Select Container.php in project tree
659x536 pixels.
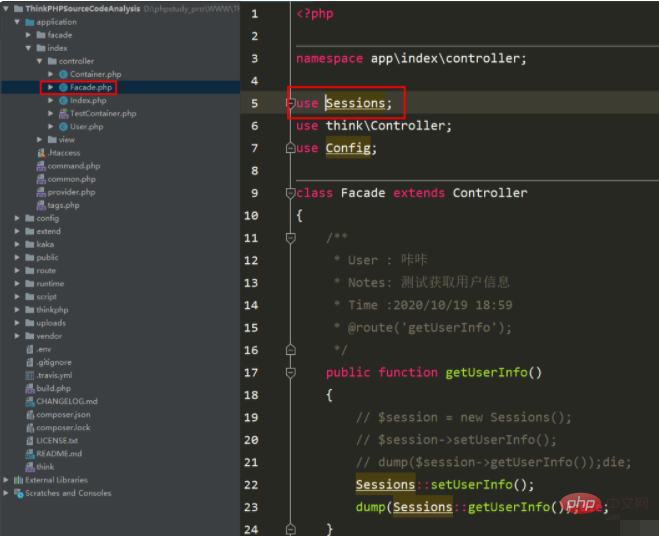(95, 74)
